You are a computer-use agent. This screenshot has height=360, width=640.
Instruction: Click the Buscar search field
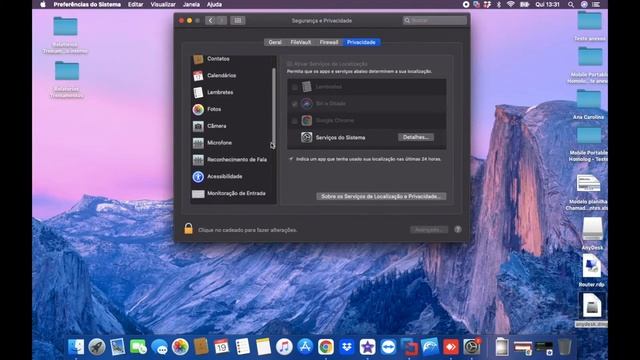pyautogui.click(x=435, y=20)
